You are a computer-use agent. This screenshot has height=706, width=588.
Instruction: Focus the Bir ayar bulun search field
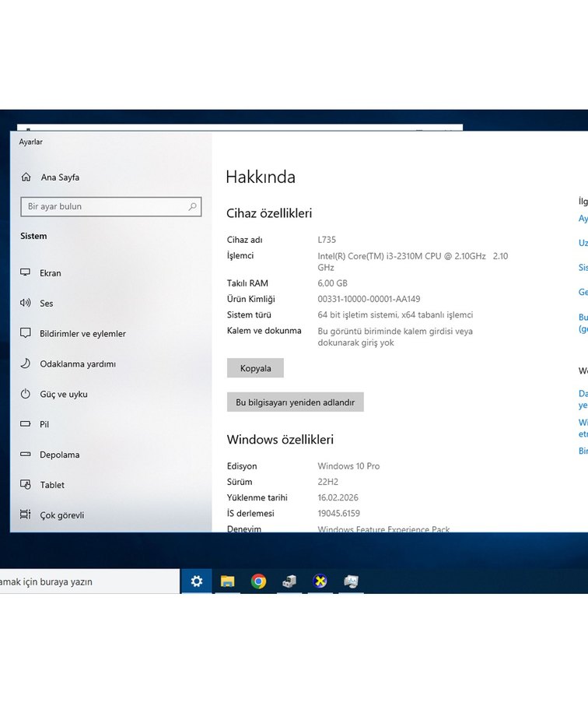(110, 207)
